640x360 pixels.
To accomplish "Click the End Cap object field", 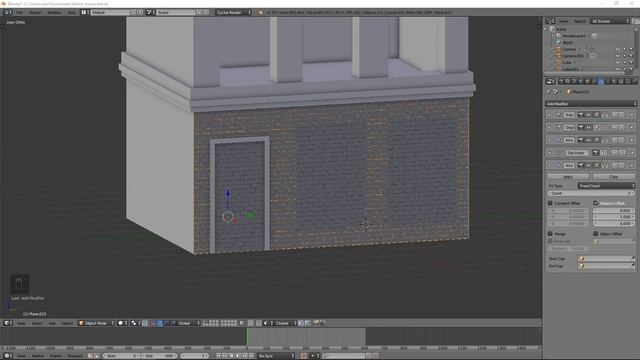I will [606, 266].
